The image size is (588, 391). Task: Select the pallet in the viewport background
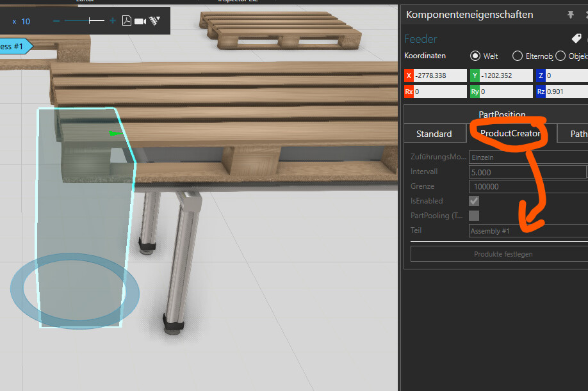pos(279,31)
